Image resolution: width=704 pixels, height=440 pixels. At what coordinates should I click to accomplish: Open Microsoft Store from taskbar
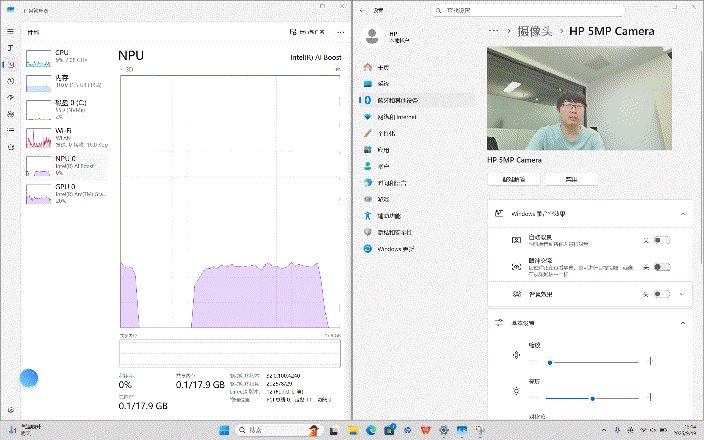pyautogui.click(x=389, y=430)
